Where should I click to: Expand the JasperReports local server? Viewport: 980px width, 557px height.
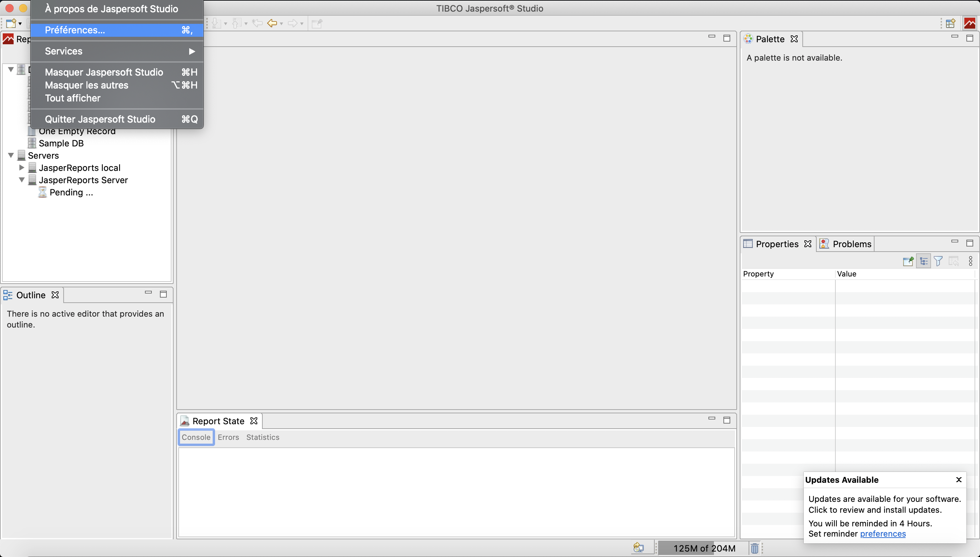(22, 168)
